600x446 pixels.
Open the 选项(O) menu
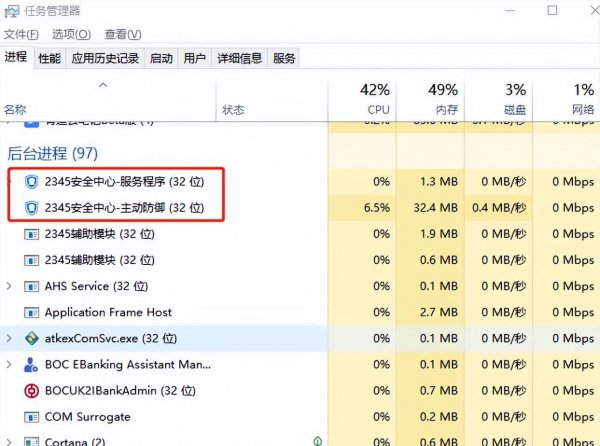tap(72, 34)
